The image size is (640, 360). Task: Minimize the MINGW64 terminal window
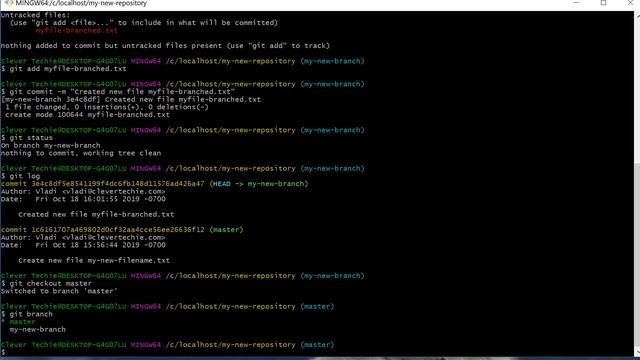click(576, 3)
